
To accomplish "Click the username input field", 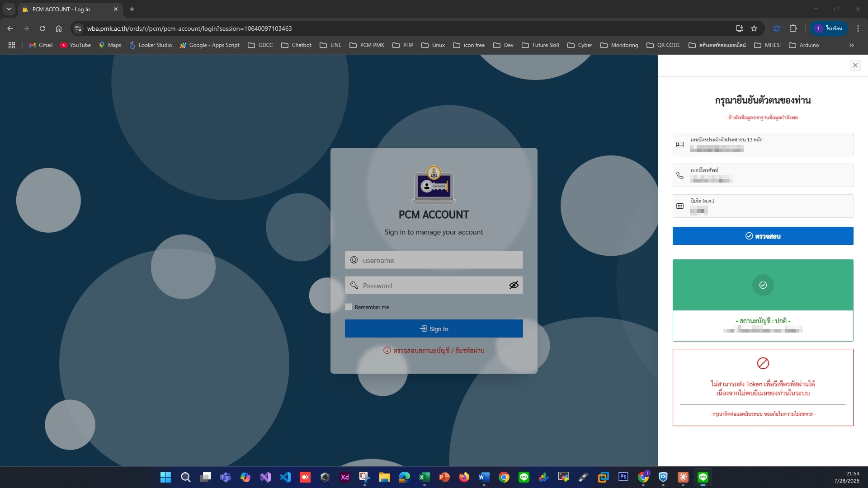I will point(434,260).
